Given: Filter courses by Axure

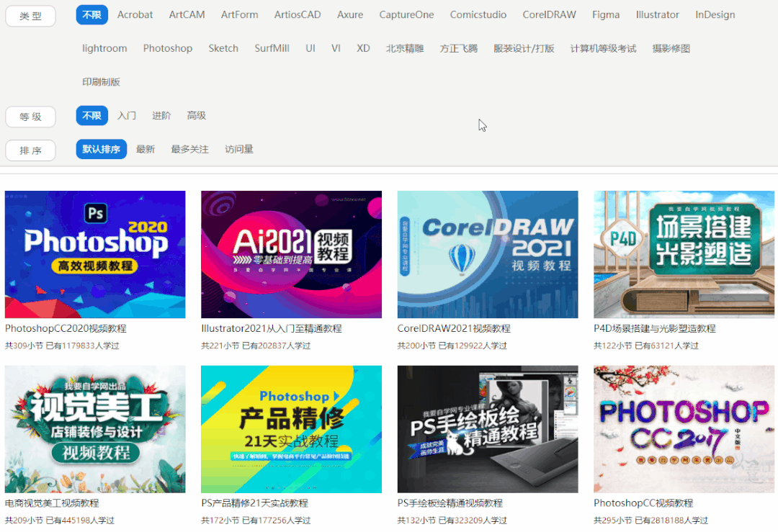Looking at the screenshot, I should [x=350, y=15].
